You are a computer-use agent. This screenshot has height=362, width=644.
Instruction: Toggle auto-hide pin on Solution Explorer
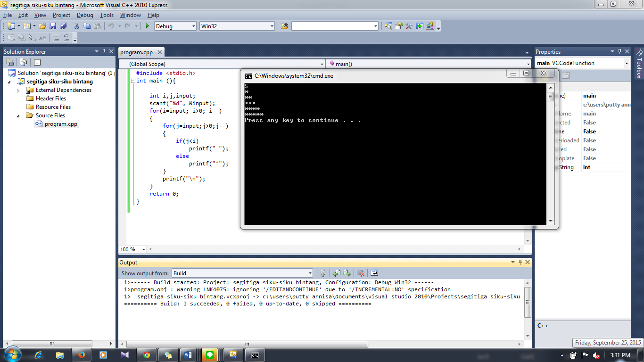pos(104,51)
